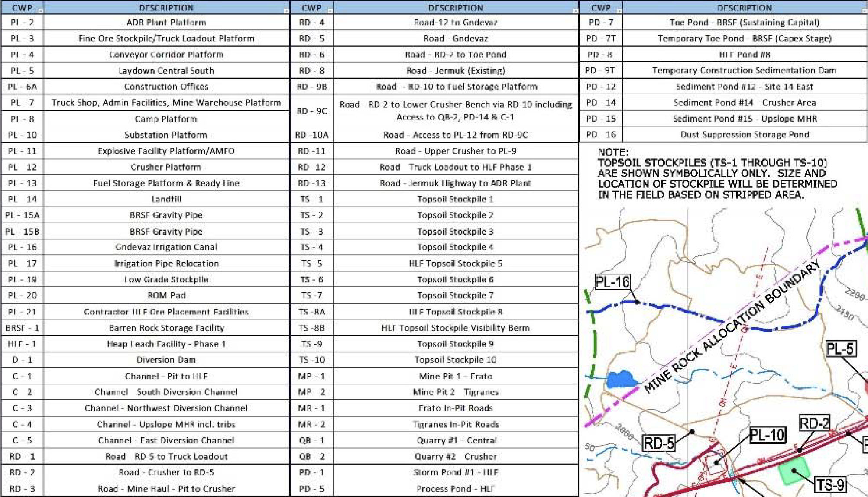Select the ADR Plant Platform cell

point(166,23)
